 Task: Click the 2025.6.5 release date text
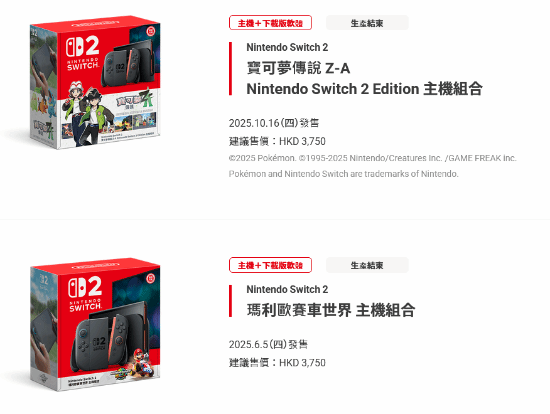click(268, 344)
